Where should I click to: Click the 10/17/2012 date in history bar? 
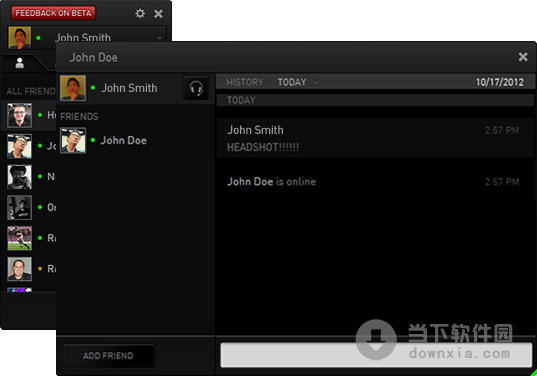pyautogui.click(x=500, y=82)
